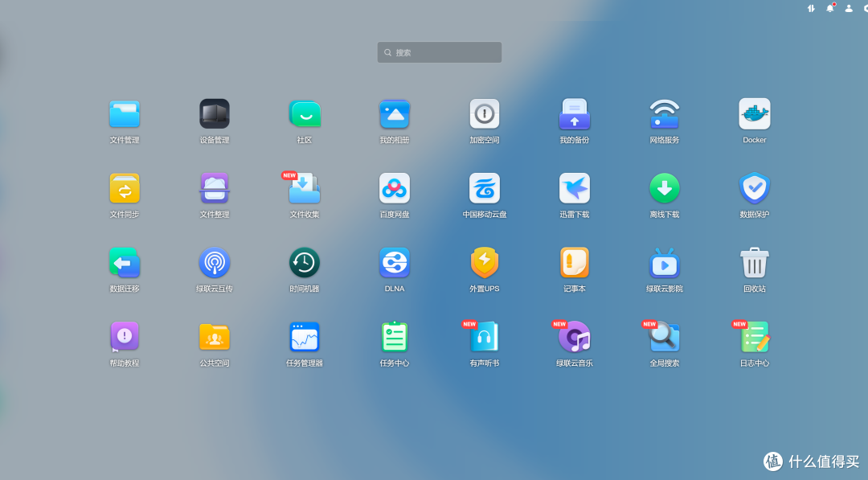Launch 有声听书 audiobook app

point(485,337)
